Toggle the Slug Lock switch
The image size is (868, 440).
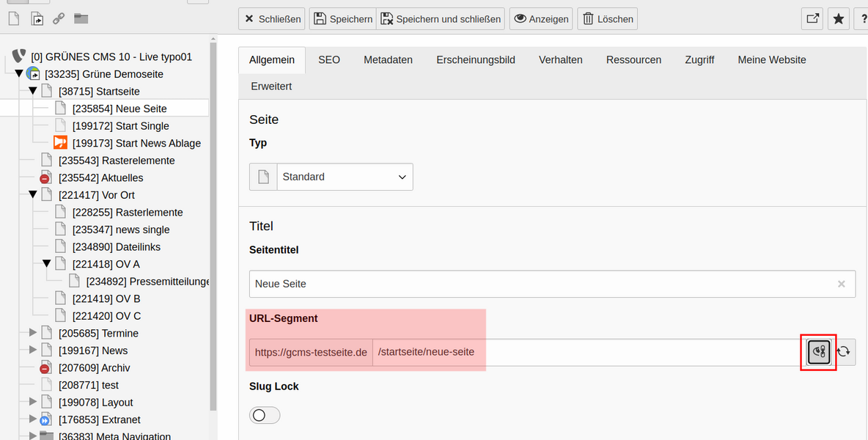click(265, 415)
